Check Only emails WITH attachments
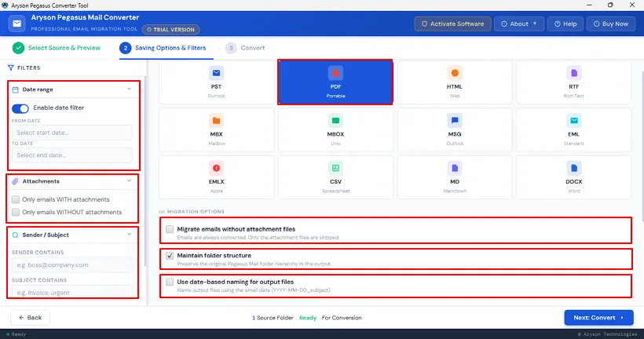The height and width of the screenshot is (339, 644). pyautogui.click(x=16, y=199)
